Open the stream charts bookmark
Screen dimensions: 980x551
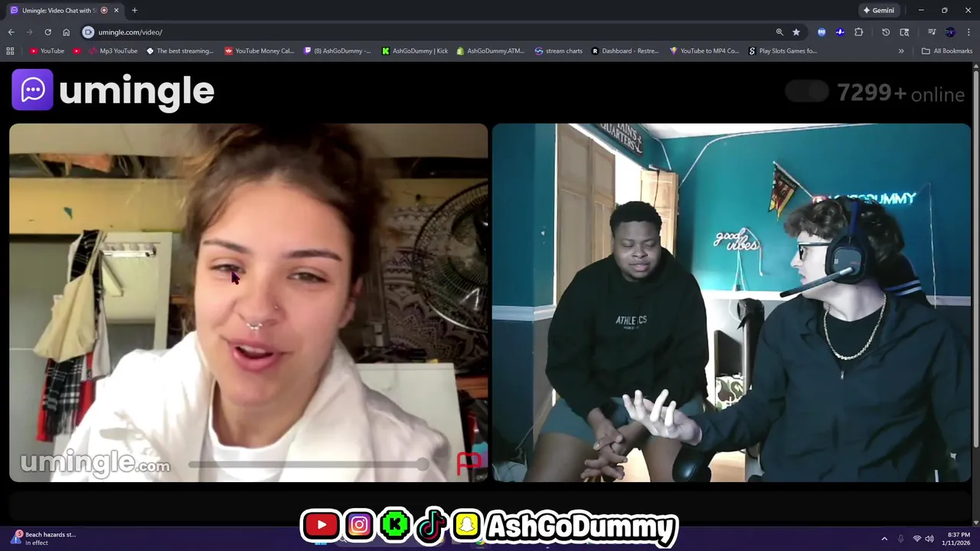point(559,51)
